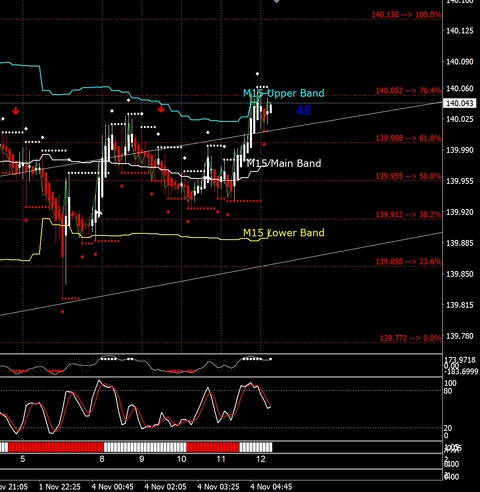Click hour number 10 below the histogram
This screenshot has height=492, width=480.
click(181, 459)
